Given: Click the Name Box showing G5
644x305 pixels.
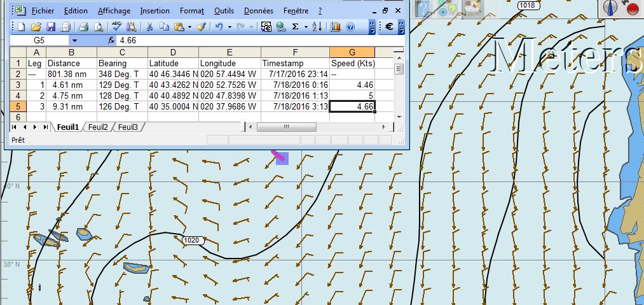Looking at the screenshot, I should click(39, 40).
